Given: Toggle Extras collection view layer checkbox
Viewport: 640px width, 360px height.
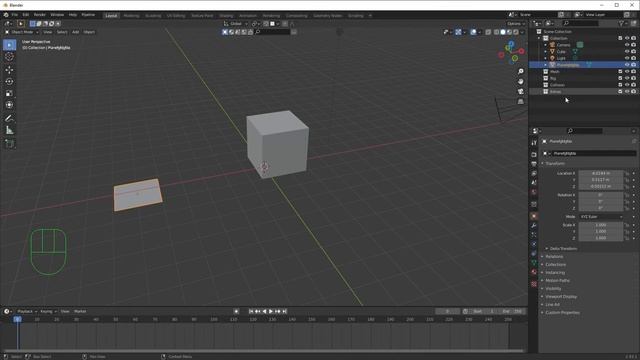Looking at the screenshot, I should click(620, 91).
